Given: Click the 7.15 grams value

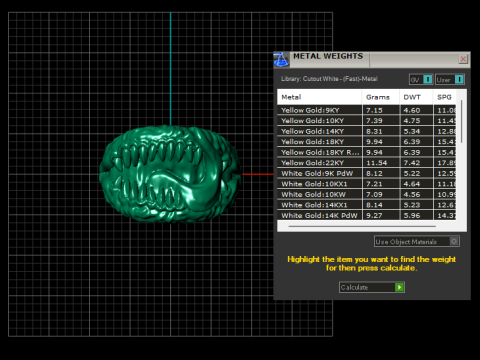Looking at the screenshot, I should coord(374,110).
